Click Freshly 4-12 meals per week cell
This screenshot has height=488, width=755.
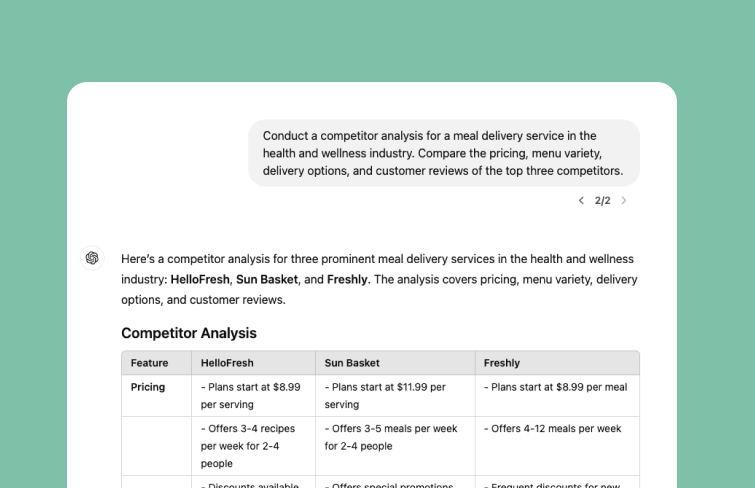pyautogui.click(x=557, y=446)
